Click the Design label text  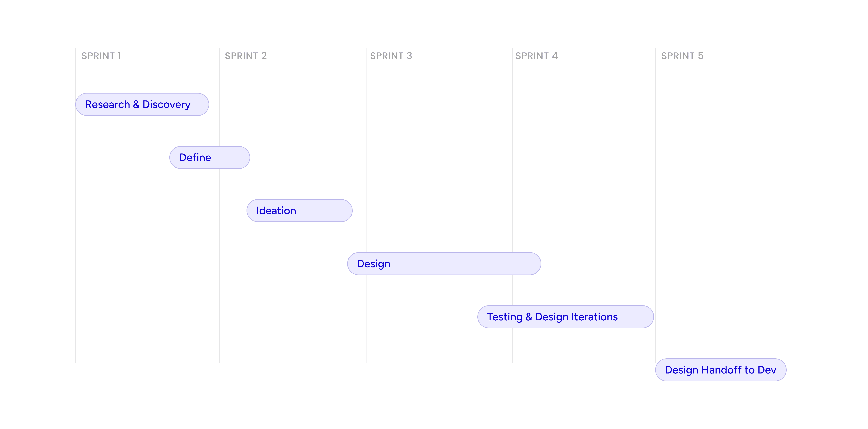pos(373,264)
